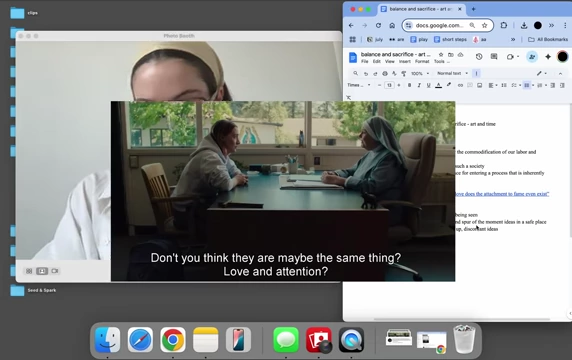Open the Tools menu in Docs
The height and width of the screenshot is (360, 572).
439,61
